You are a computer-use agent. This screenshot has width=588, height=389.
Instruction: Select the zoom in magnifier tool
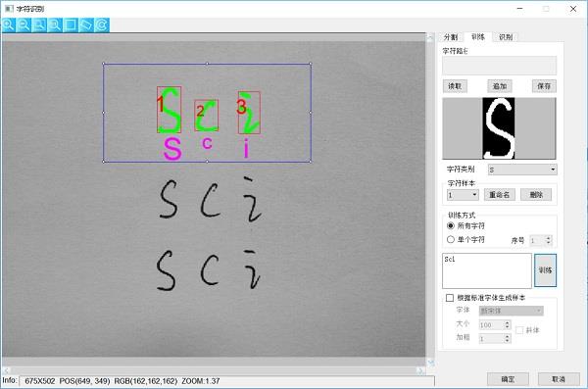(x=9, y=25)
